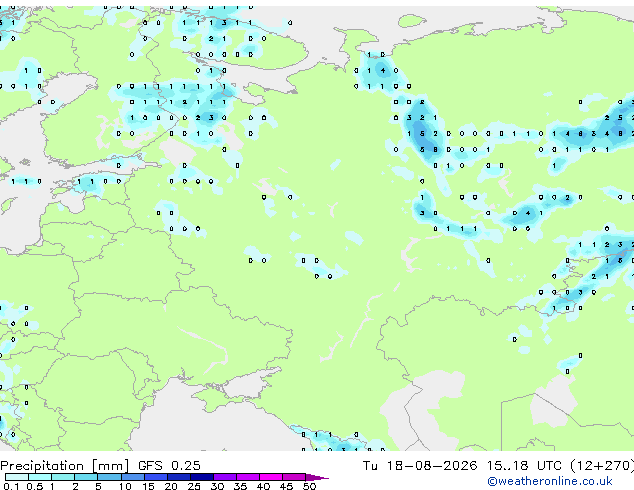Click the 2–5 mm legend swatch

point(86,477)
